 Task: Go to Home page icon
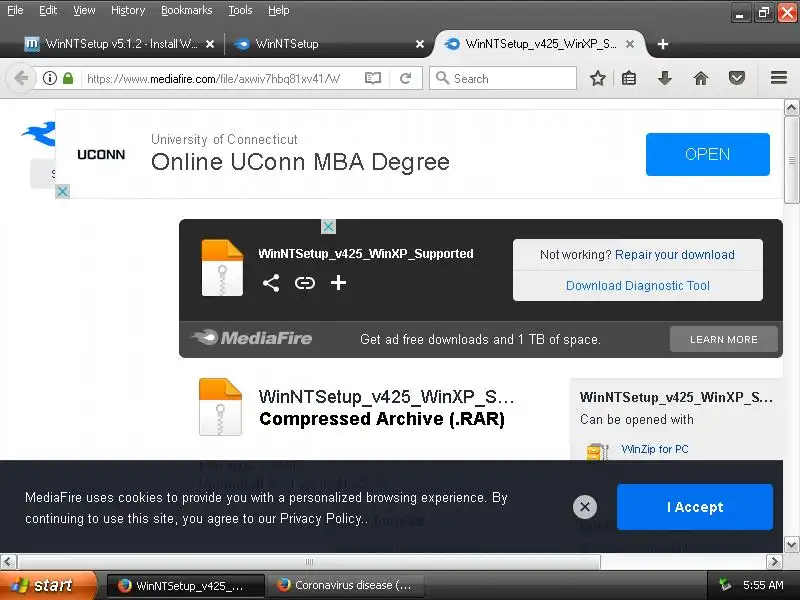click(x=701, y=78)
